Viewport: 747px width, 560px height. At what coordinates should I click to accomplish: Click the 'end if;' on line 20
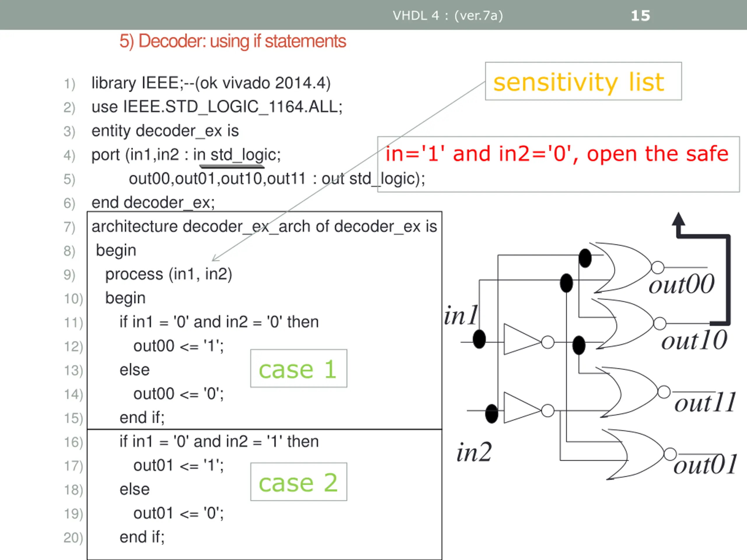coord(142,537)
